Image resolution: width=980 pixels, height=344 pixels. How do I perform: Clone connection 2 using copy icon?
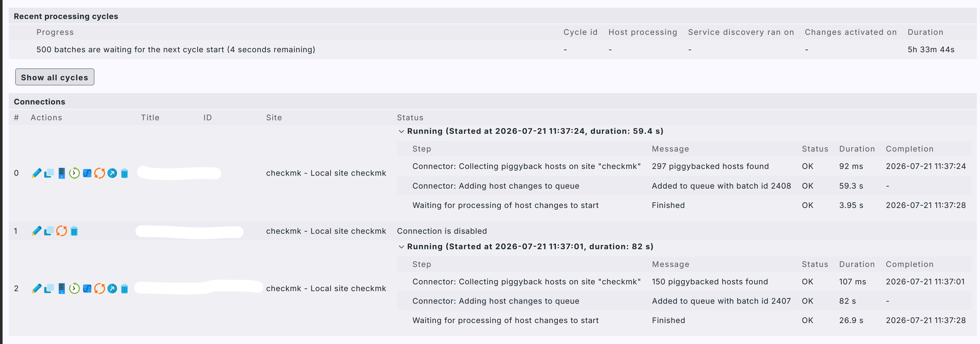(49, 289)
